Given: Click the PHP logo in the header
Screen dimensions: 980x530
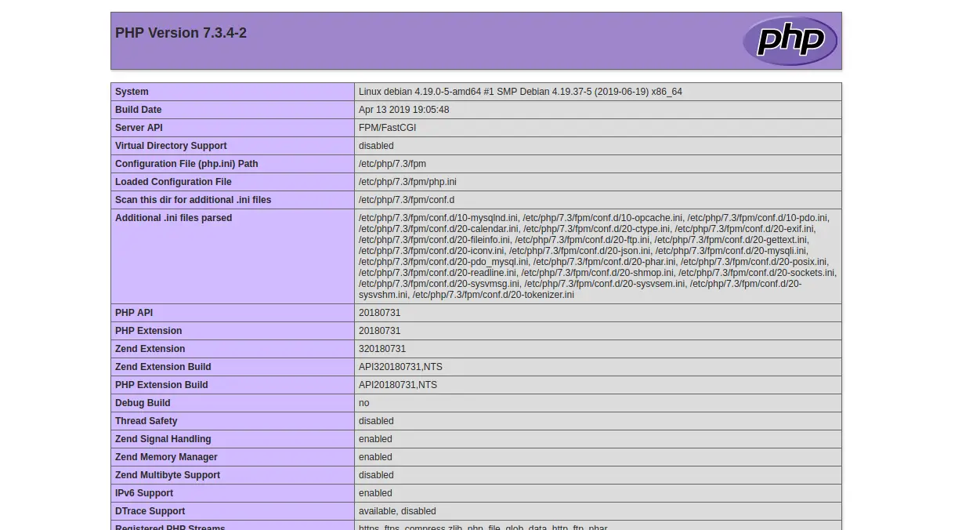Looking at the screenshot, I should click(x=790, y=41).
